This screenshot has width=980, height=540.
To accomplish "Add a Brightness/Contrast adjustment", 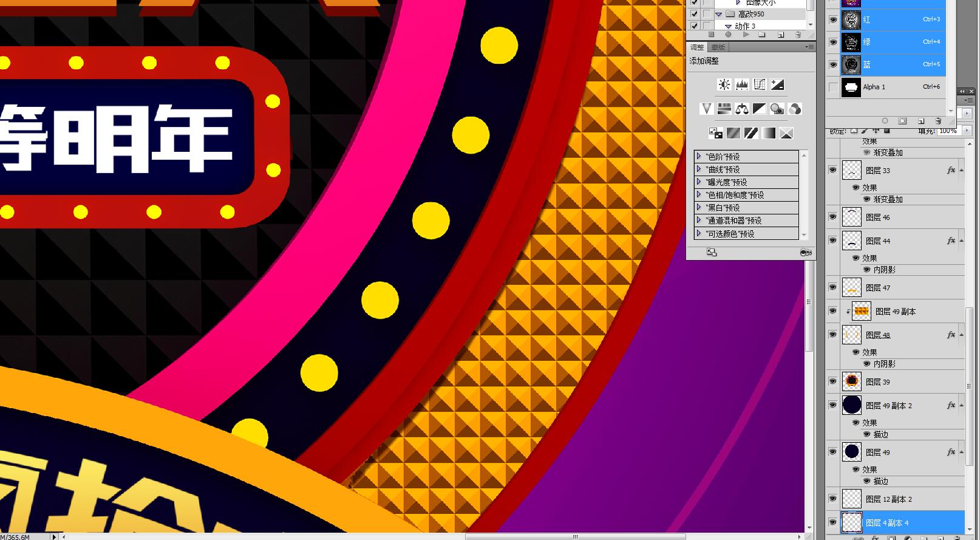I will click(x=724, y=84).
